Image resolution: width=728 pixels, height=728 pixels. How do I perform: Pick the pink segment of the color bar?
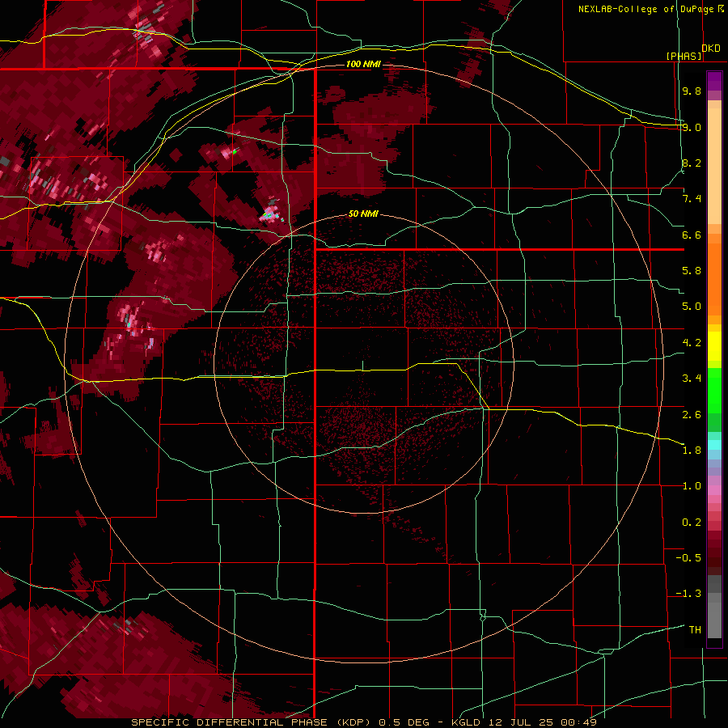tap(714, 490)
